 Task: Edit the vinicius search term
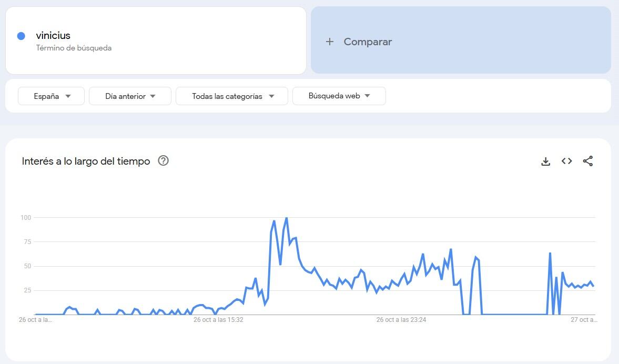[x=53, y=35]
